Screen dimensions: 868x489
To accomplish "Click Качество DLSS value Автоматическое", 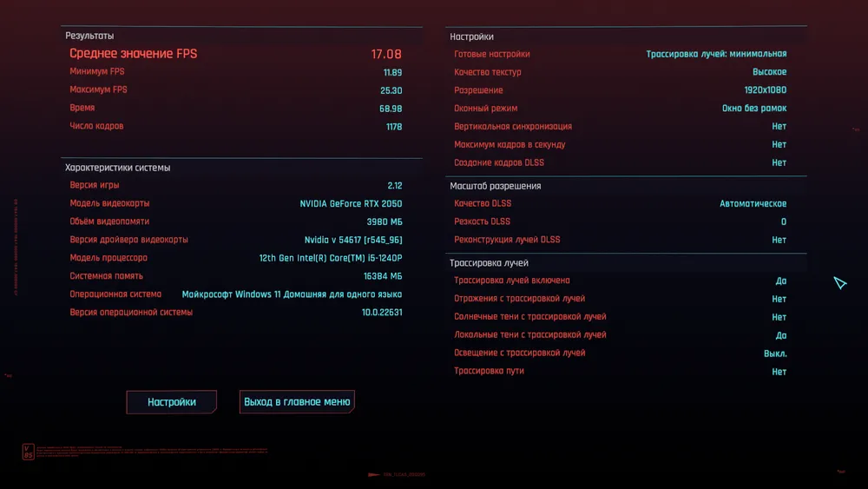I will pyautogui.click(x=753, y=204).
